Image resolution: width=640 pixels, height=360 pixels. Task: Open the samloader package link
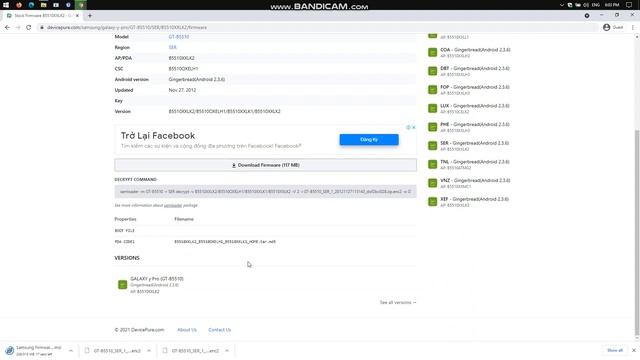tap(173, 205)
